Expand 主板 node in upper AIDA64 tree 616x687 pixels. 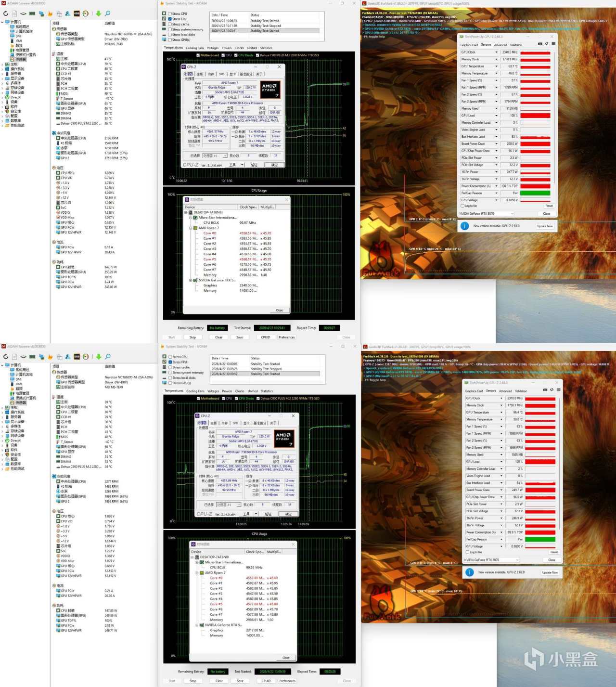pyautogui.click(x=2, y=65)
